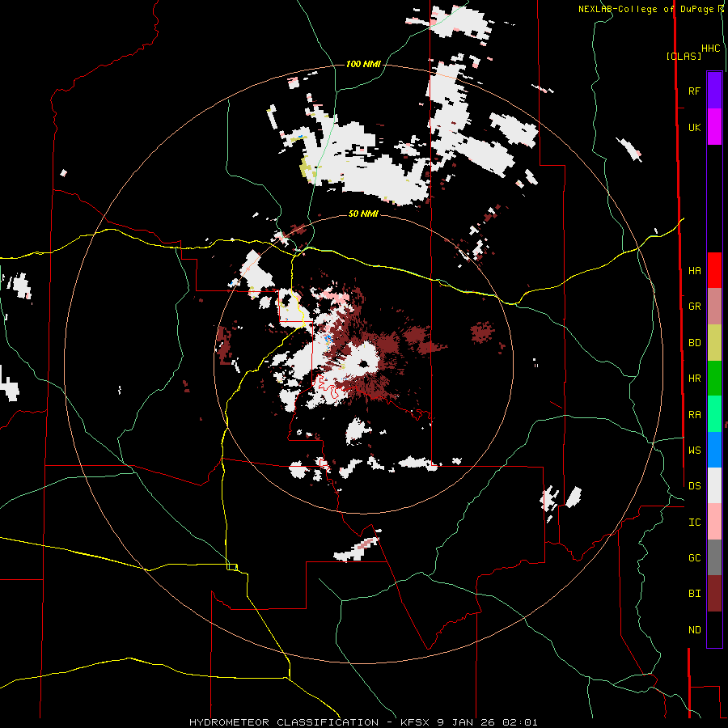Image resolution: width=728 pixels, height=728 pixels.
Task: Click the UK legend label
Action: point(694,127)
